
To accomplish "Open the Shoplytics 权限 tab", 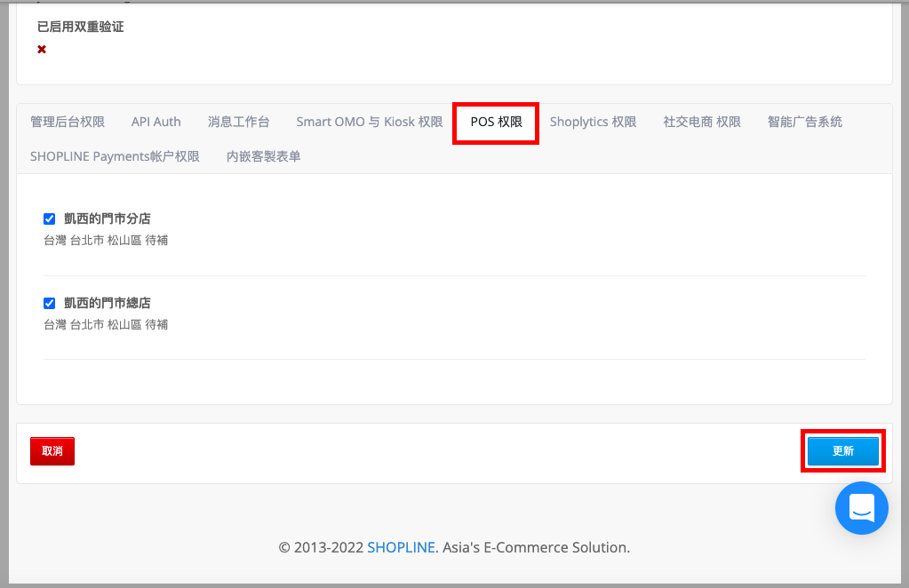I will pyautogui.click(x=593, y=122).
